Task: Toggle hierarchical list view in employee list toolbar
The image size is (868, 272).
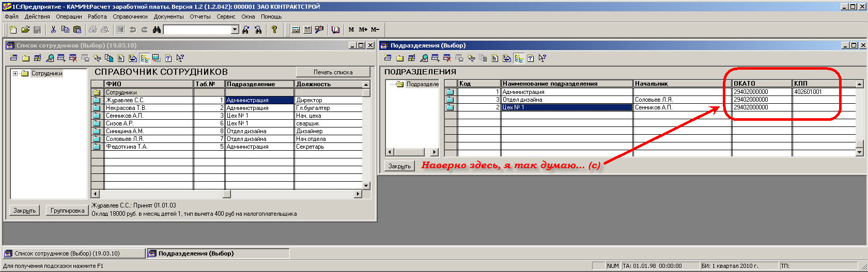Action: (x=144, y=58)
